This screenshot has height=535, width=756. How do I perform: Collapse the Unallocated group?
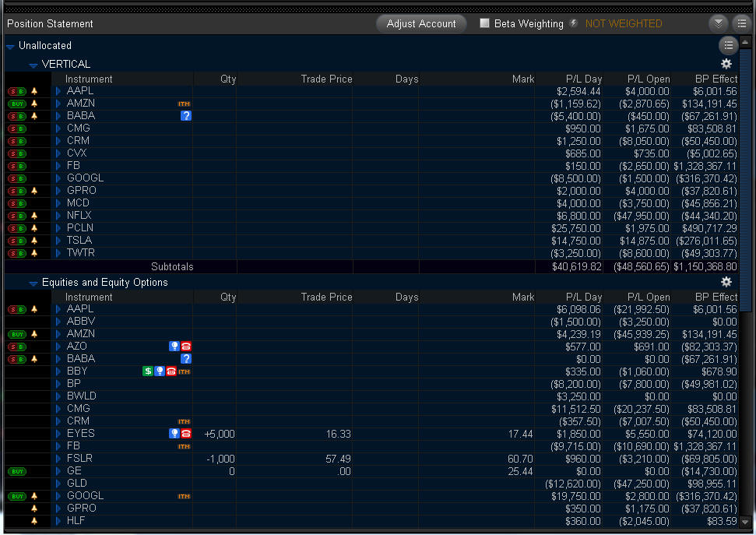pos(10,46)
